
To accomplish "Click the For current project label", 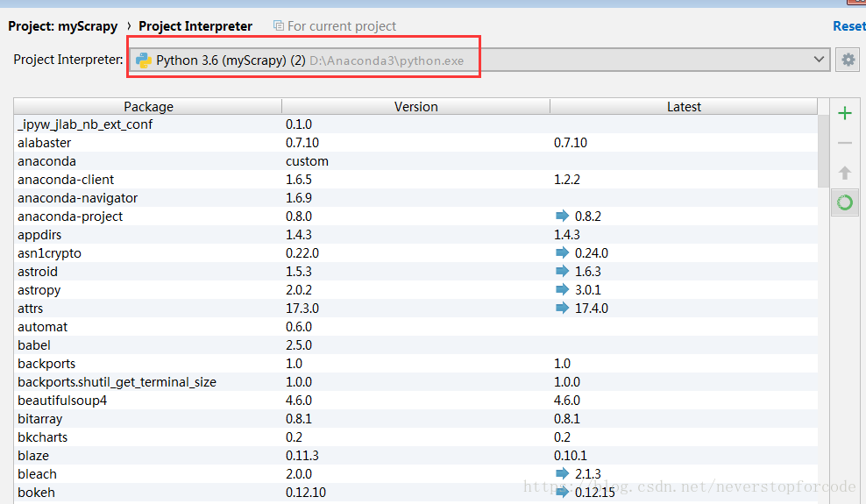I will point(342,26).
